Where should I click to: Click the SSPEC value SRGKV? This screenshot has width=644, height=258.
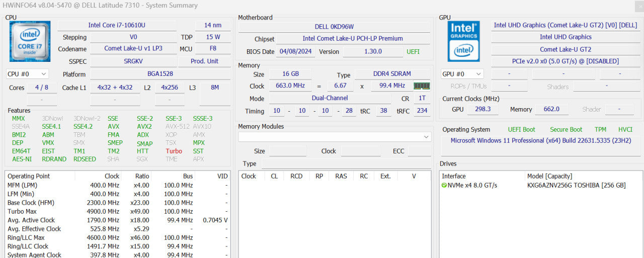pos(133,61)
